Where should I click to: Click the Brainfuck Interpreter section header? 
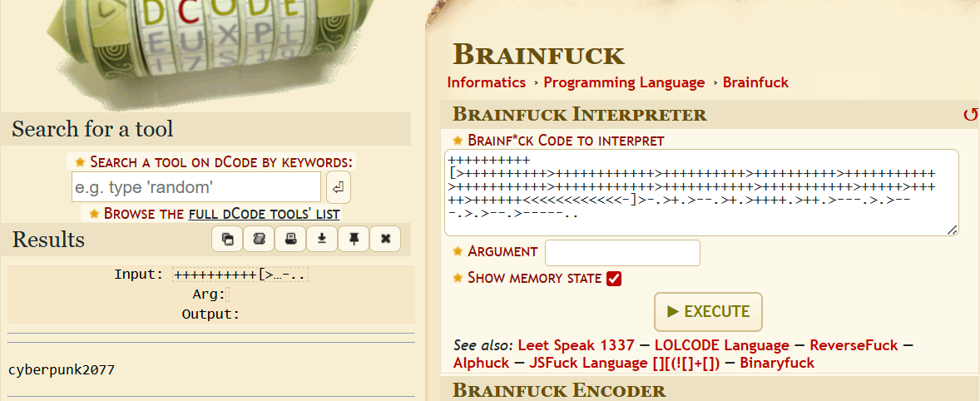click(579, 114)
